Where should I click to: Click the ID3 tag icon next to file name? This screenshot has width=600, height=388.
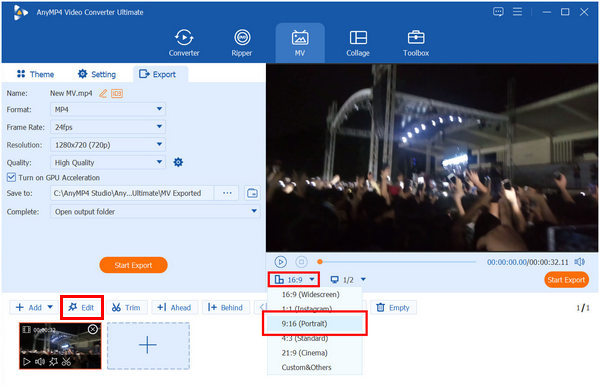point(117,93)
